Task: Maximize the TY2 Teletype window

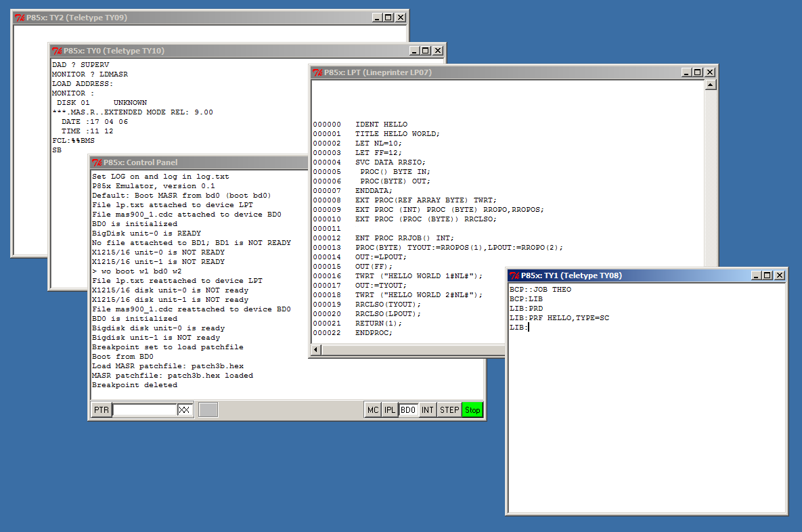Action: (x=388, y=18)
